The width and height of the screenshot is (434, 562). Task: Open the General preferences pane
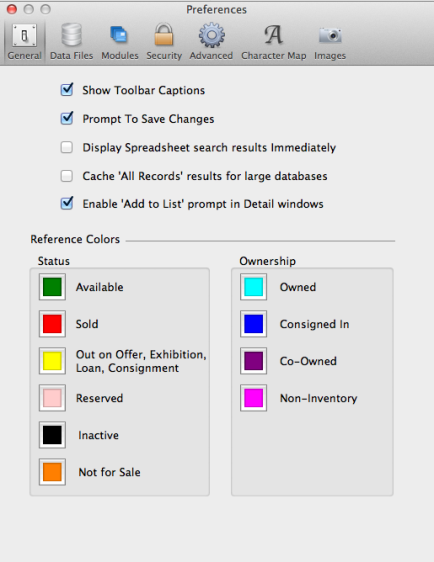click(24, 42)
